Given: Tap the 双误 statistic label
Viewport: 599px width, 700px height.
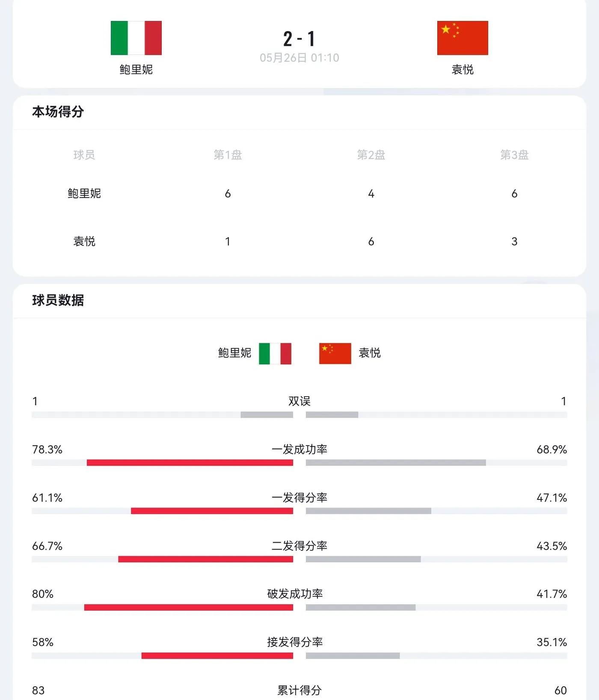Looking at the screenshot, I should (299, 401).
